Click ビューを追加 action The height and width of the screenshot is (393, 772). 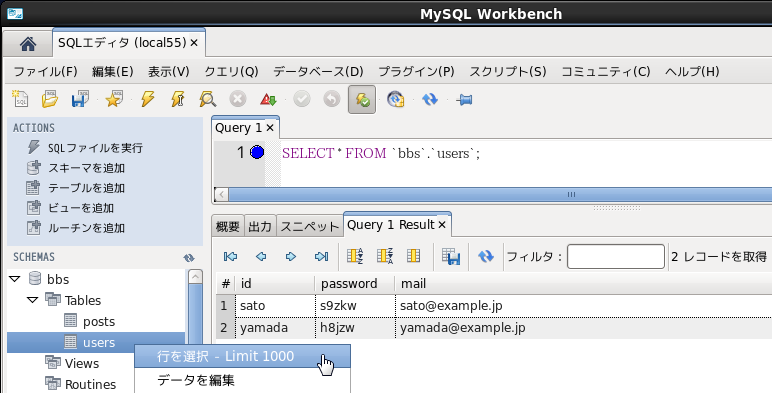click(70, 208)
